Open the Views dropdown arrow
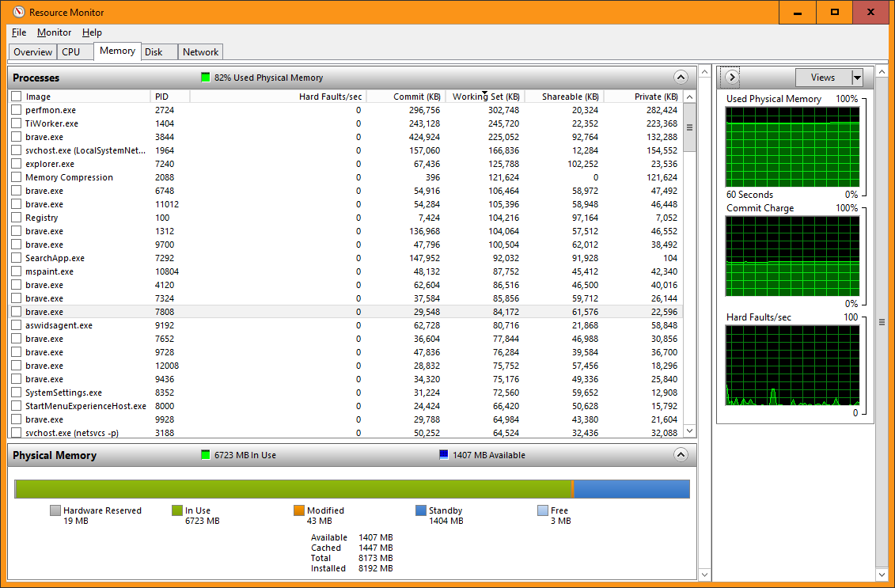 (856, 78)
